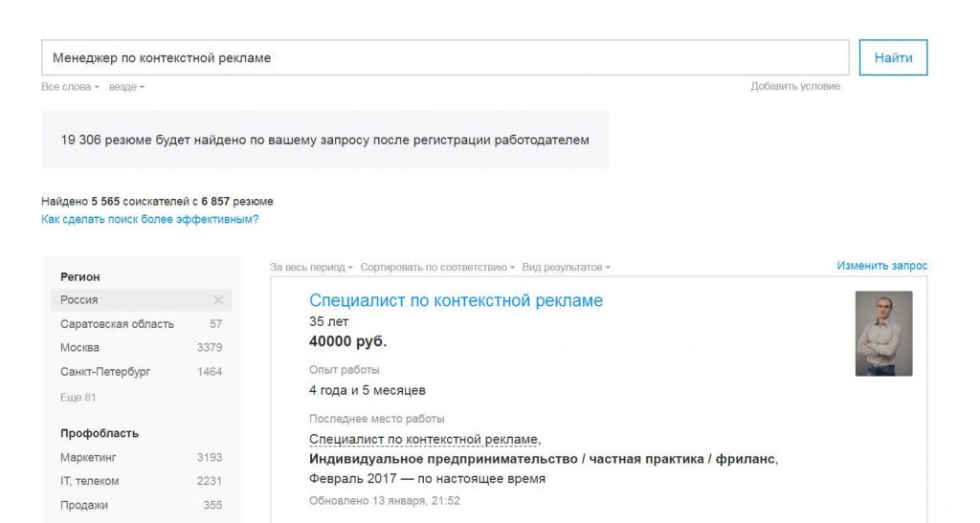Click the Изменить запрос link
The image size is (980, 523).
tap(881, 266)
